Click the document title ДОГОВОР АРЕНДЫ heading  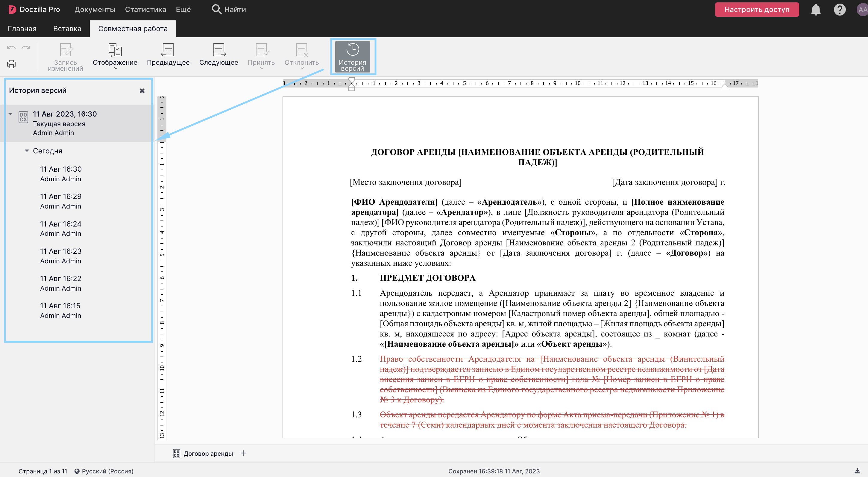pos(537,157)
